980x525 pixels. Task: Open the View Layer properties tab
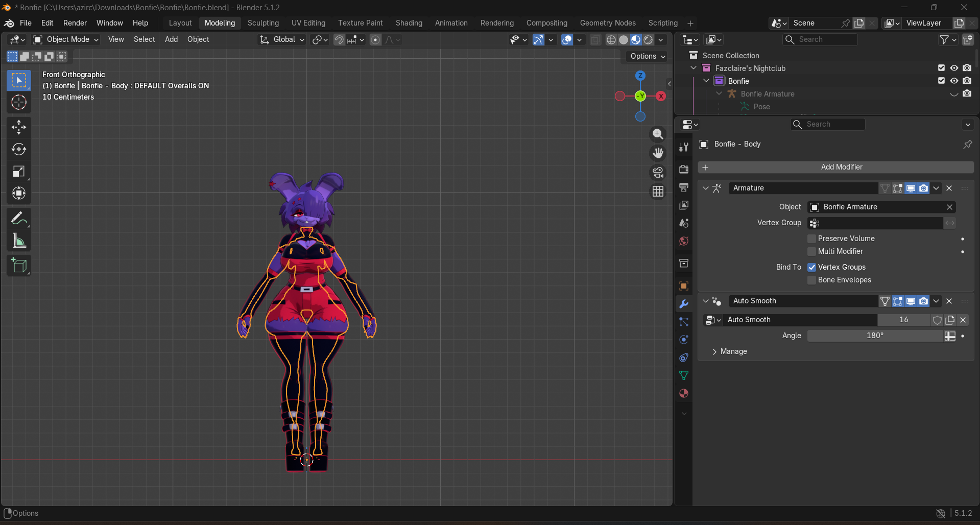[x=684, y=205]
